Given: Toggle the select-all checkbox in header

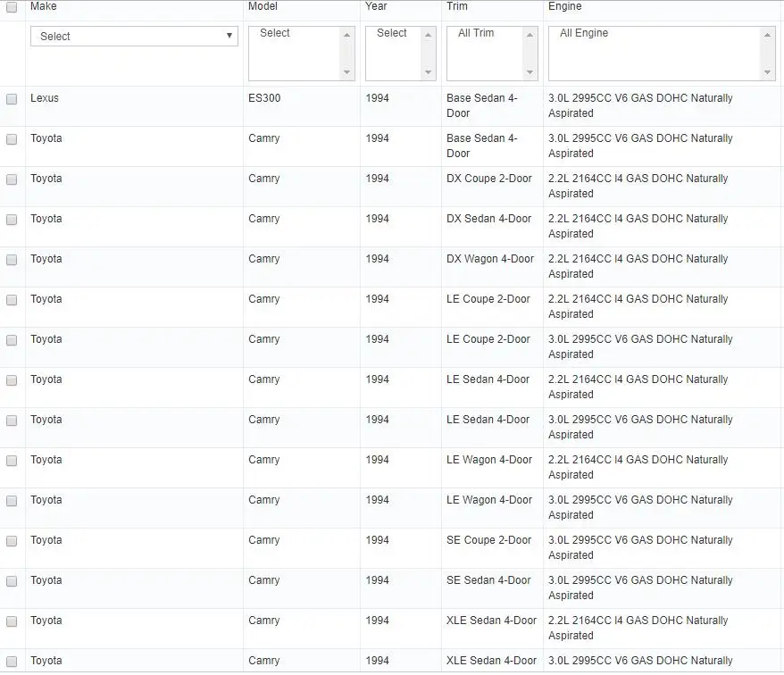Looking at the screenshot, I should click(x=12, y=7).
